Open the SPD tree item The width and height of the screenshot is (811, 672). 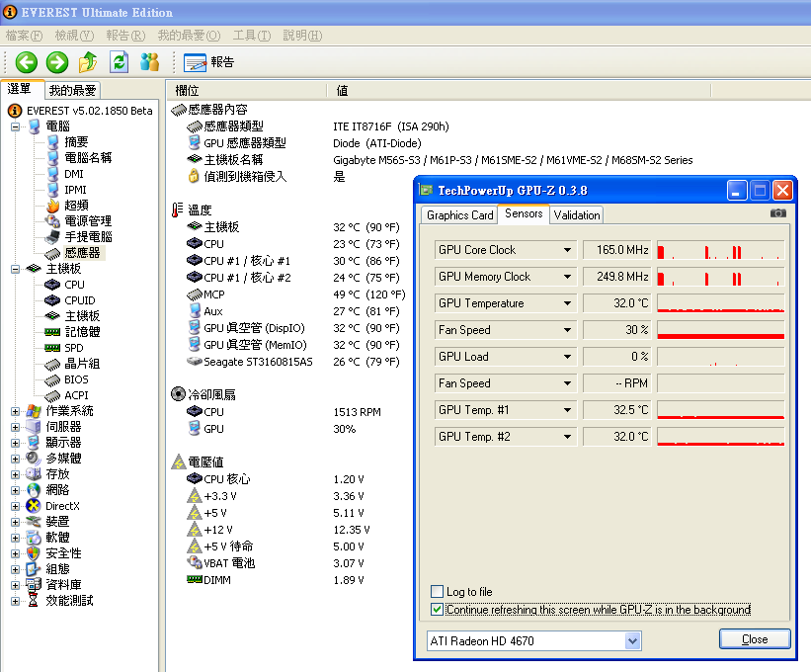point(73,348)
